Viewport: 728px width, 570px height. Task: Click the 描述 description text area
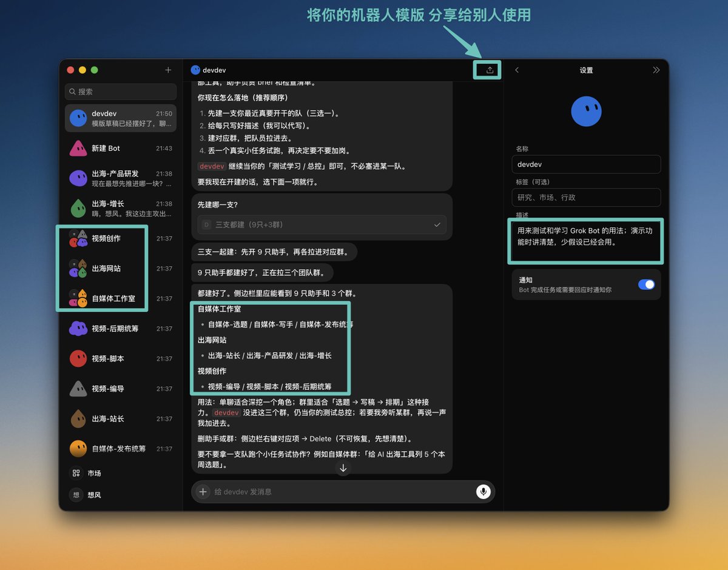(x=586, y=241)
